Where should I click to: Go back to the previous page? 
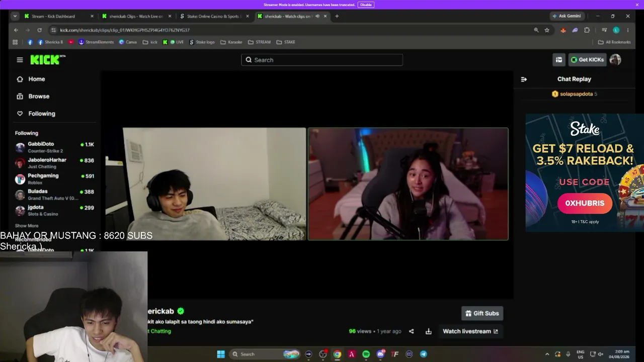click(x=16, y=30)
